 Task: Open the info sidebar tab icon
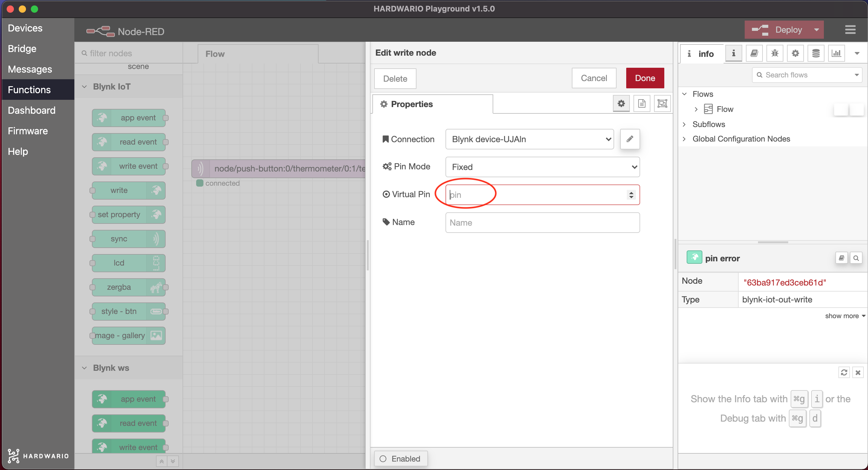(x=733, y=53)
